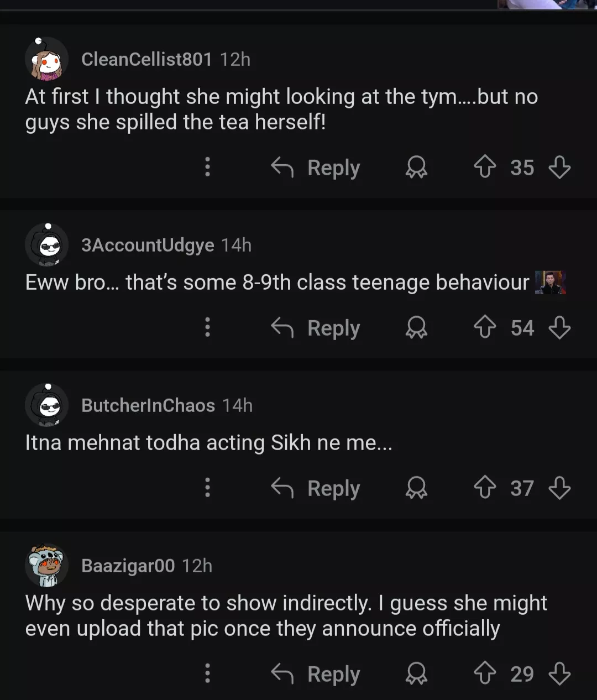Screen dimensions: 597x700
Task: Downvote CleanCellist801's comment
Action: point(559,167)
